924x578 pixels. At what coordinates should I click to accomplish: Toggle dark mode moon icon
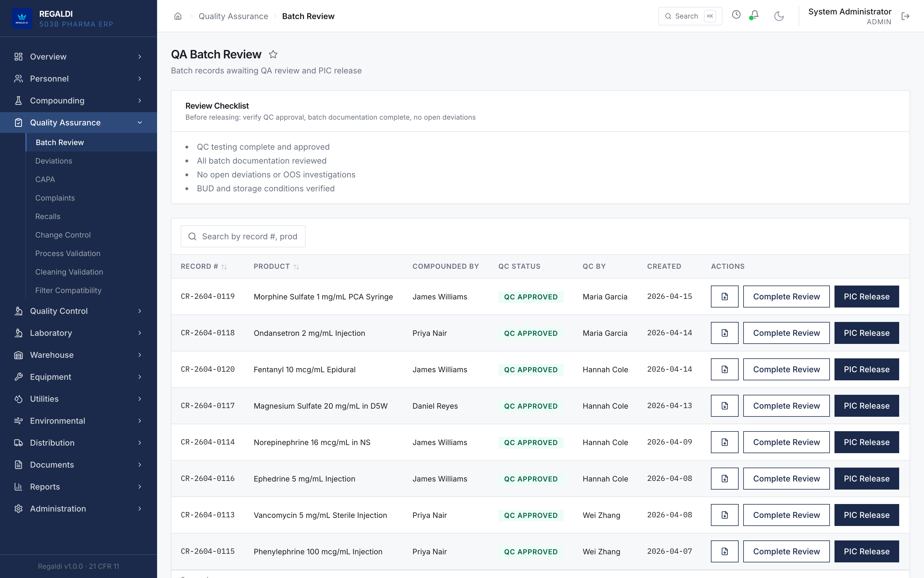pos(779,16)
